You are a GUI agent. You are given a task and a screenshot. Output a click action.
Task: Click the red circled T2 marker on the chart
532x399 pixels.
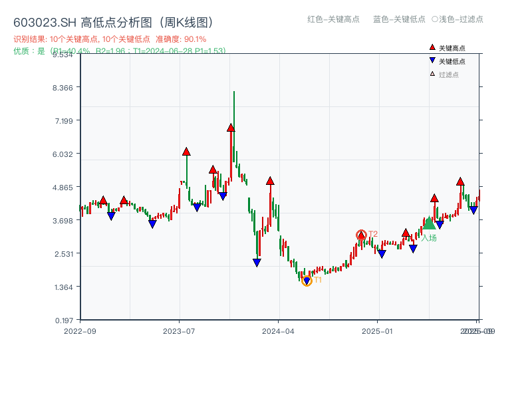[x=361, y=234]
